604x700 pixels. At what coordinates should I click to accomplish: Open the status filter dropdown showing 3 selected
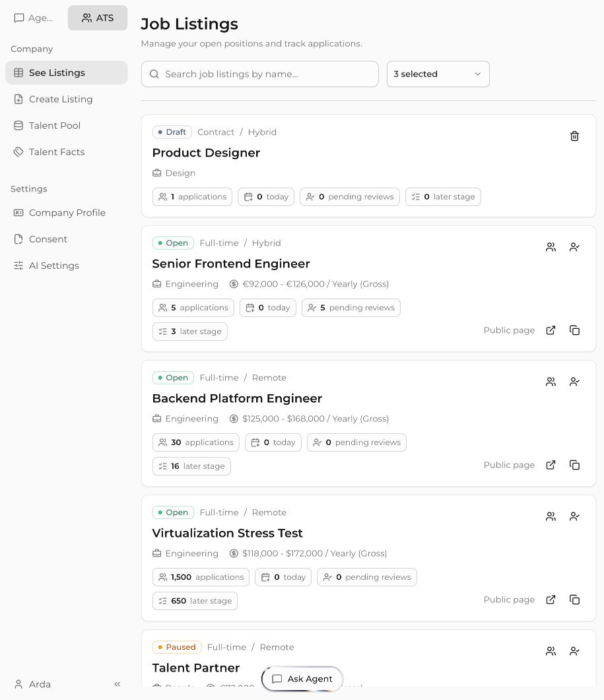tap(438, 74)
